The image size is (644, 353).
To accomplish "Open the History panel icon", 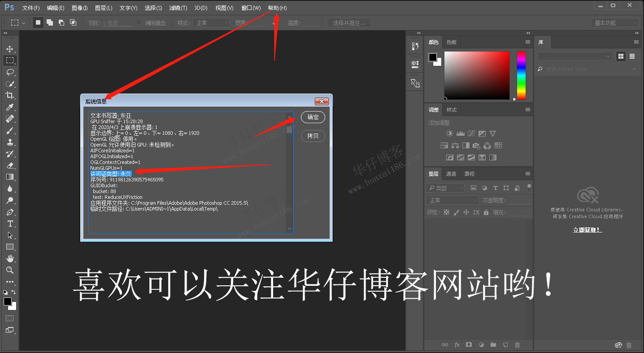I will 415,46.
